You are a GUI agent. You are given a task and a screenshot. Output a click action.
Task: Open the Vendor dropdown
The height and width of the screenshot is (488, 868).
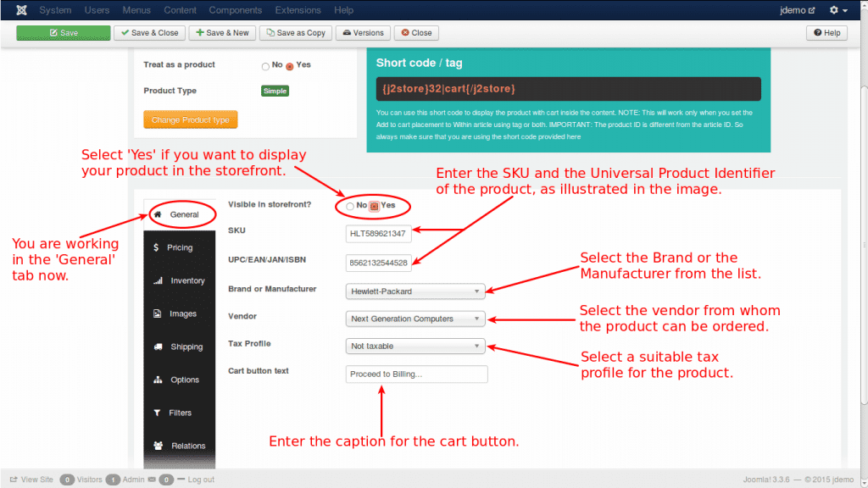point(415,319)
